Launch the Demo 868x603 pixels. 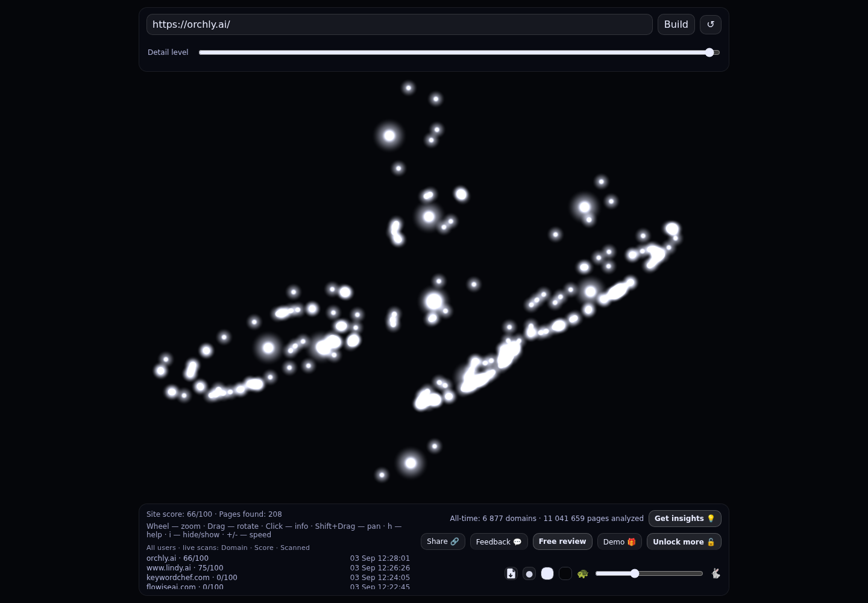coord(620,541)
